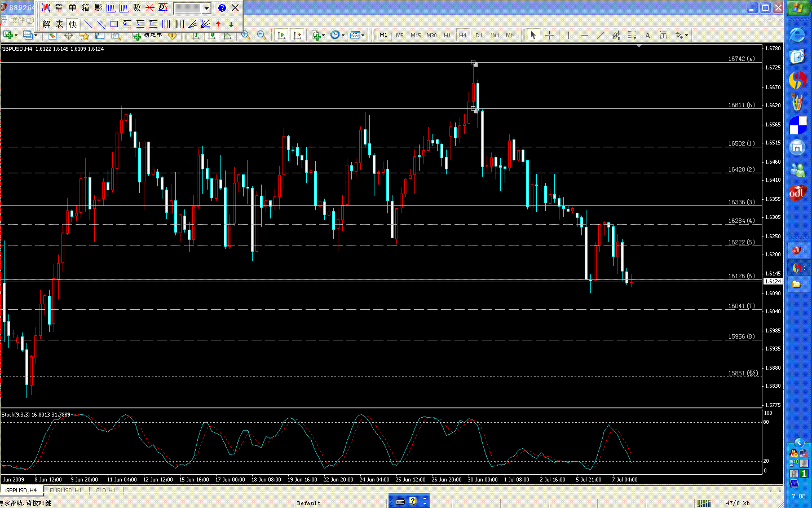Select the Fibonacci retracement tool
This screenshot has height=508, width=812.
pyautogui.click(x=632, y=35)
